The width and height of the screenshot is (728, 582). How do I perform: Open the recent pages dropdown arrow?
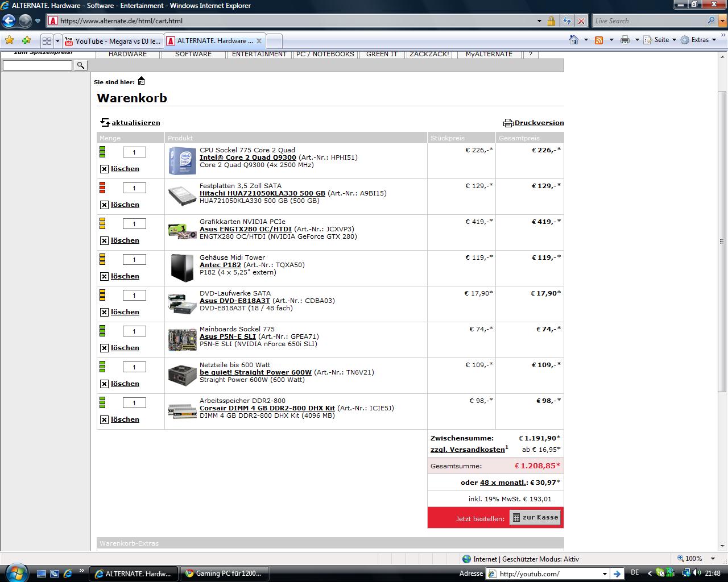tap(38, 21)
